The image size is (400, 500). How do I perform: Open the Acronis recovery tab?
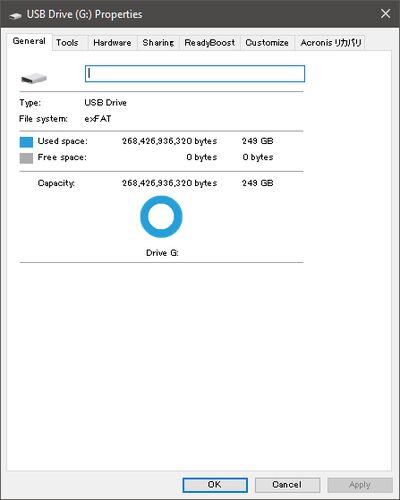[331, 43]
